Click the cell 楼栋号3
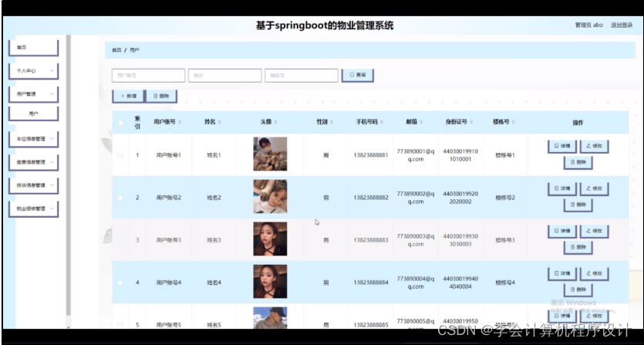 tap(505, 240)
